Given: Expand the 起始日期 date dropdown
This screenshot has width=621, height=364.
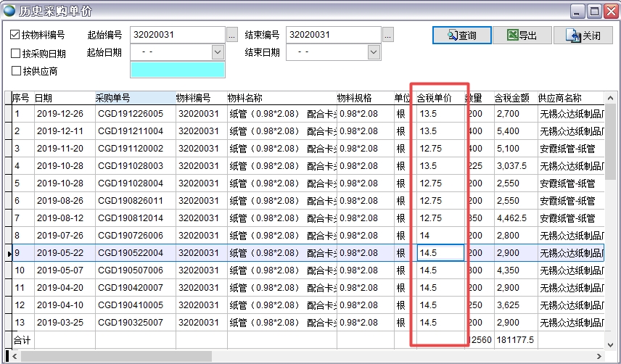Looking at the screenshot, I should click(218, 52).
